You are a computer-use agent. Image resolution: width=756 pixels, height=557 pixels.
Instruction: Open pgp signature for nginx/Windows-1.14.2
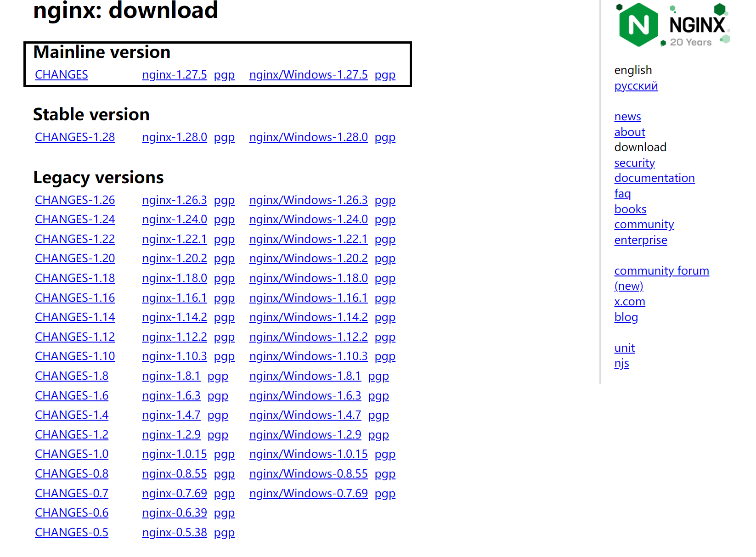pyautogui.click(x=385, y=317)
